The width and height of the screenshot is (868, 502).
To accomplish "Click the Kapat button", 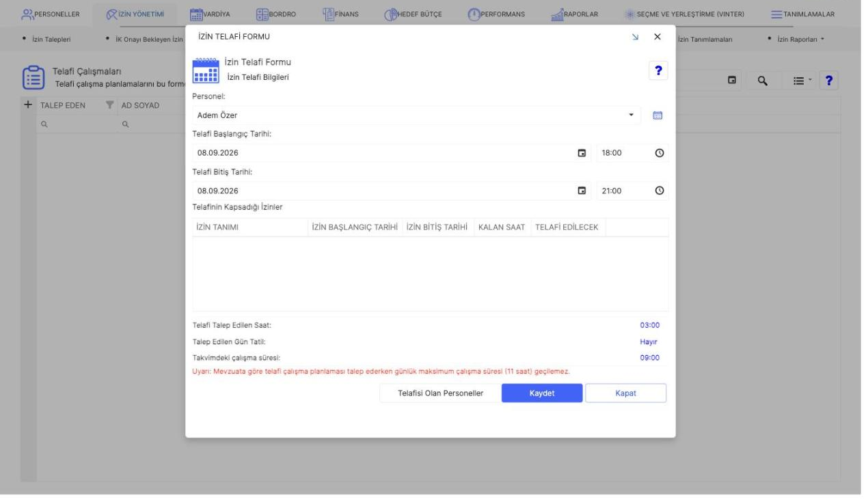I will click(626, 393).
